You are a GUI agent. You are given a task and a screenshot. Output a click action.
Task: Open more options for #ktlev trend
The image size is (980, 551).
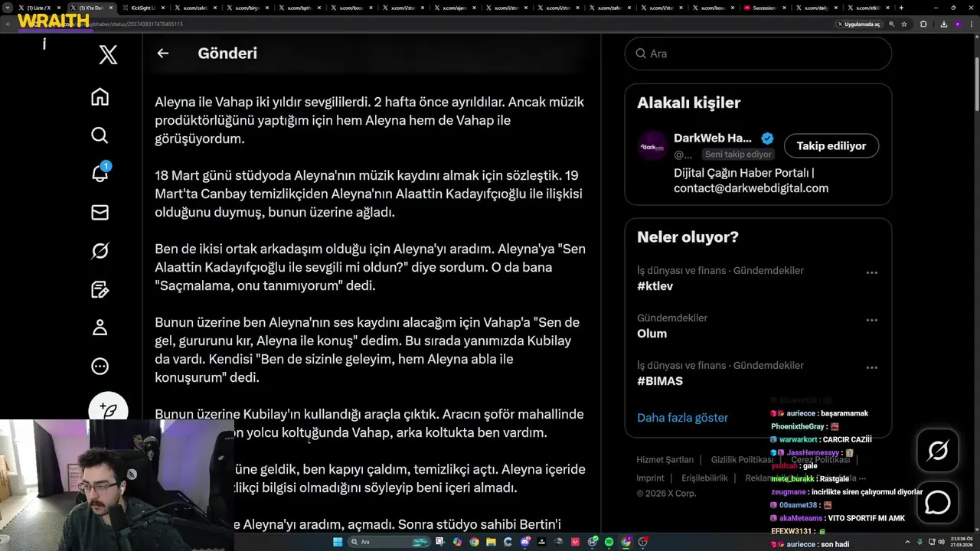[x=871, y=272]
